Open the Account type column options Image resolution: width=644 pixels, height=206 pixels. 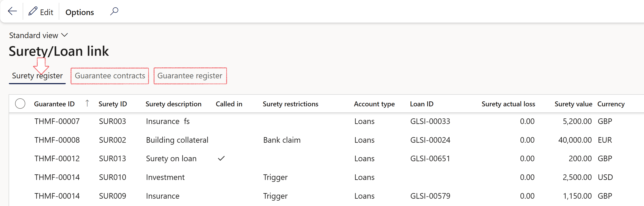[x=374, y=104]
